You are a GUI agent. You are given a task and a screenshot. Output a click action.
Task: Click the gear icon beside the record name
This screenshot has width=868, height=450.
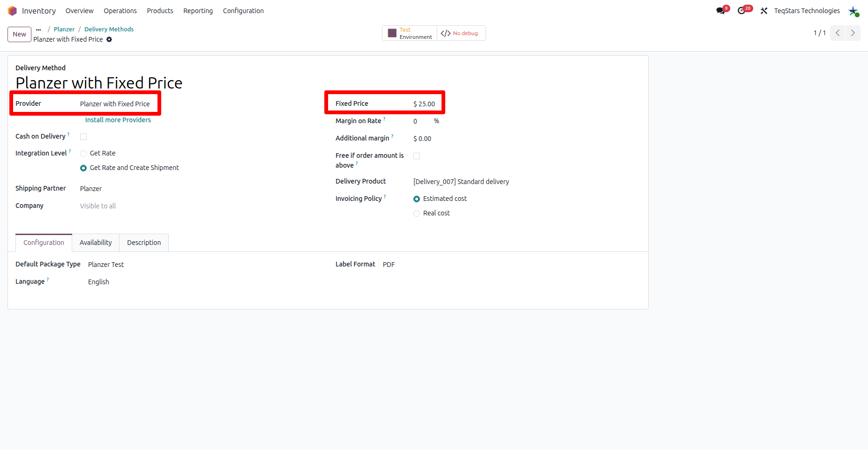click(x=109, y=39)
